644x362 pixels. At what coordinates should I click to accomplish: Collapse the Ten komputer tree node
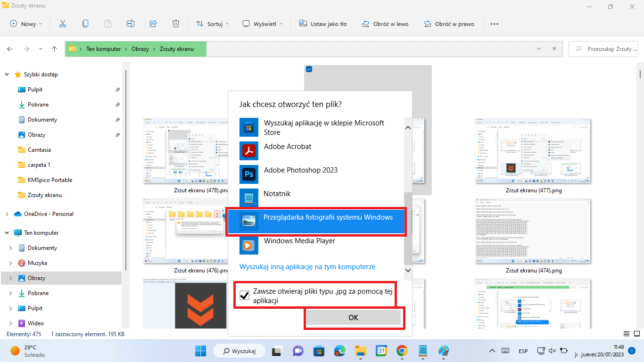tap(7, 233)
